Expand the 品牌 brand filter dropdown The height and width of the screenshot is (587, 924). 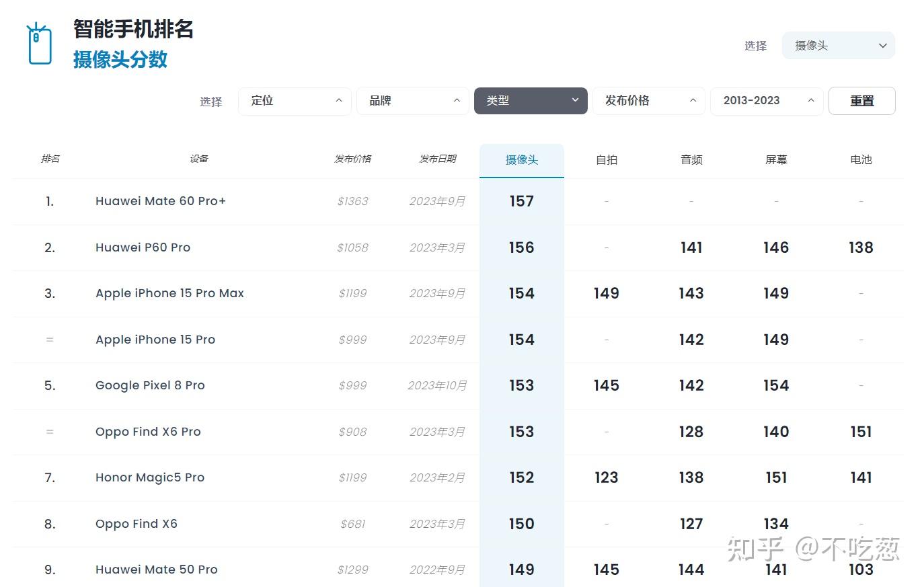pyautogui.click(x=412, y=101)
